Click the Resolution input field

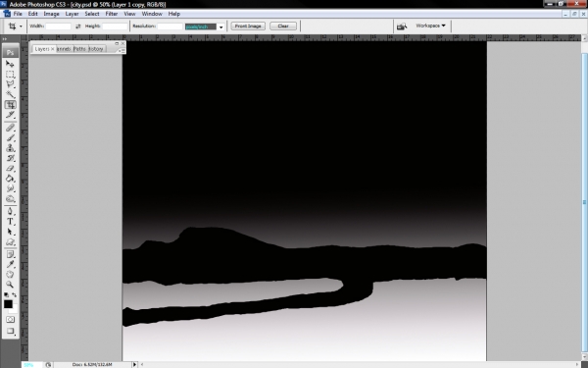click(170, 26)
